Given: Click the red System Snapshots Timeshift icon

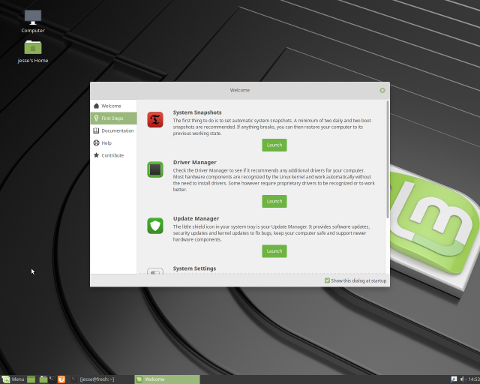Looking at the screenshot, I should tap(155, 120).
